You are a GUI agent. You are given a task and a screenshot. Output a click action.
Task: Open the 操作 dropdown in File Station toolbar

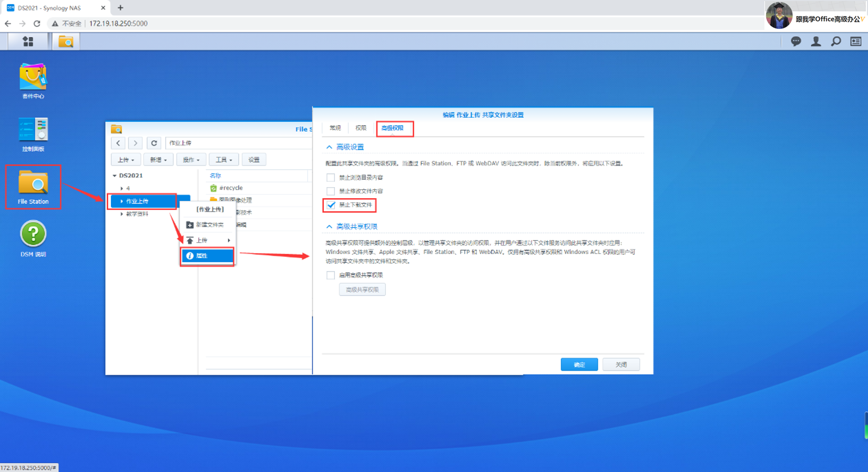pos(191,160)
